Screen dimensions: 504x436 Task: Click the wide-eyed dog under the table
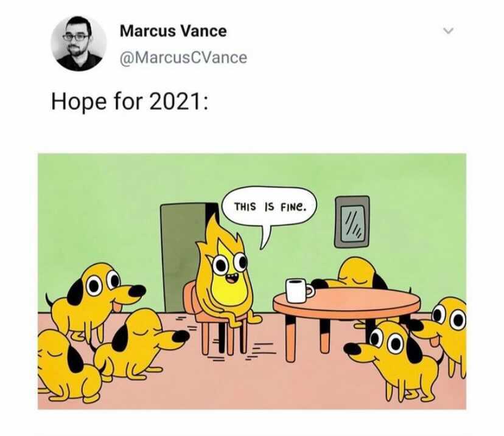click(x=394, y=359)
